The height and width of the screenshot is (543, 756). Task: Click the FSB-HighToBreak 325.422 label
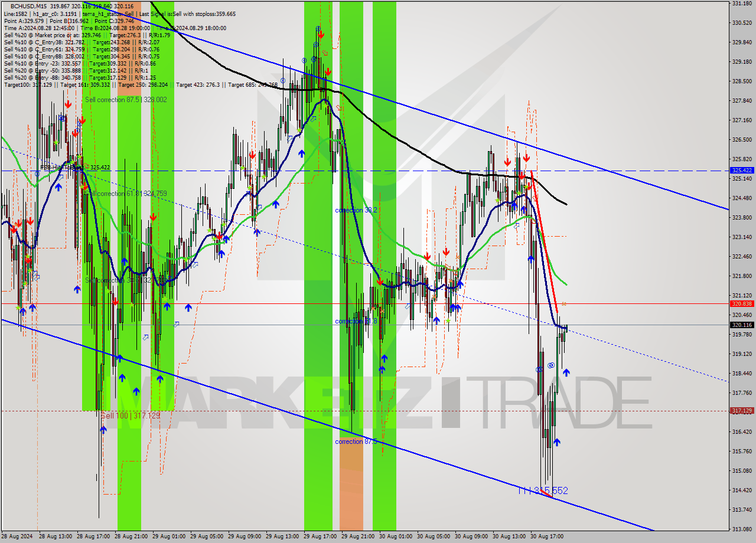click(x=75, y=168)
